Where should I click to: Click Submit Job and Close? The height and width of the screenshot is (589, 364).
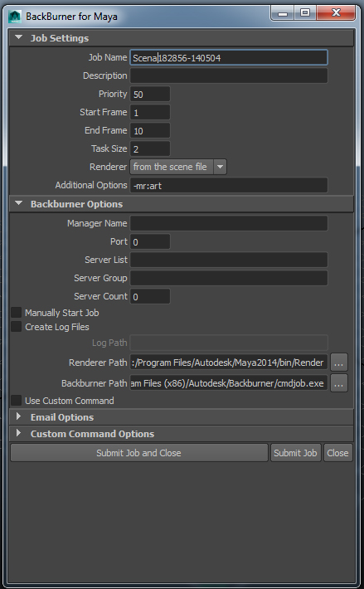pyautogui.click(x=139, y=453)
